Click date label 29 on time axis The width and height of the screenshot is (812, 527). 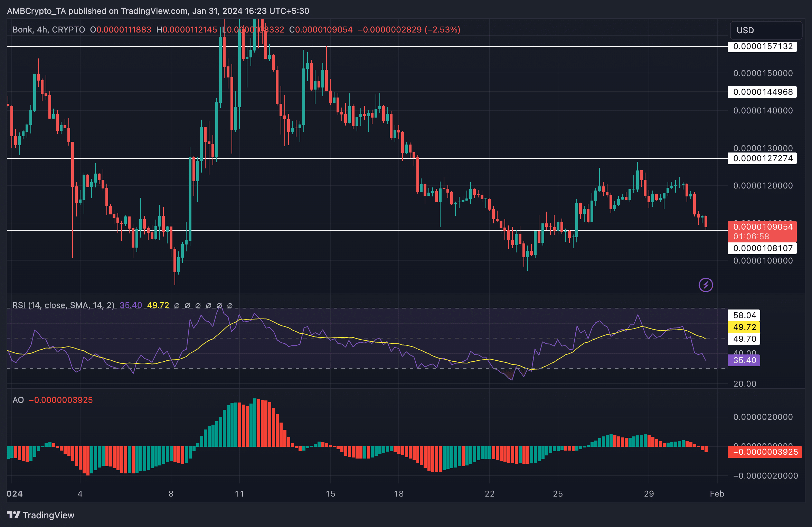coord(649,494)
